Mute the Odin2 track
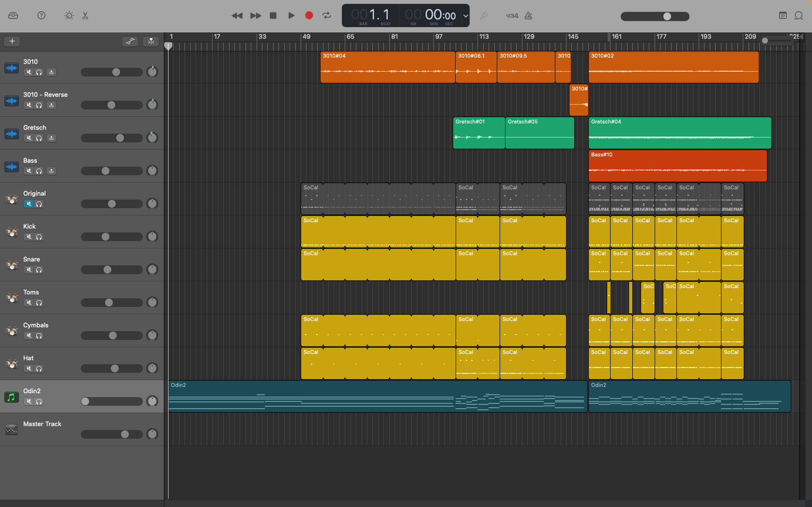The height and width of the screenshot is (507, 812). coord(29,401)
